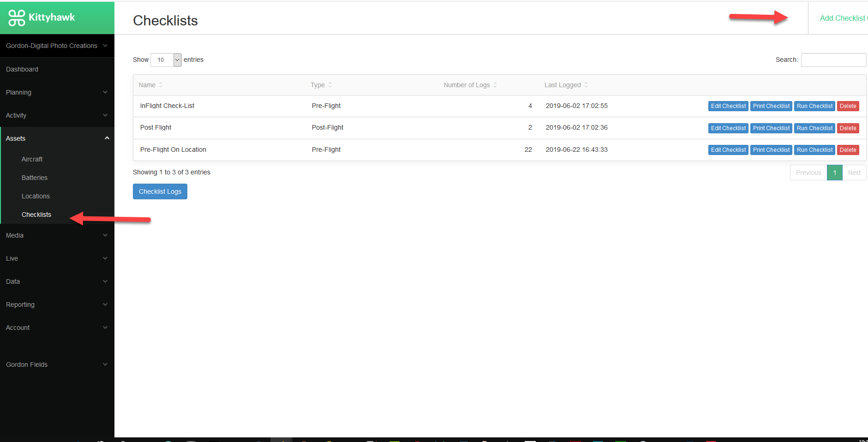Click the Post Flight name cell
Image resolution: width=868 pixels, height=442 pixels.
tap(156, 127)
